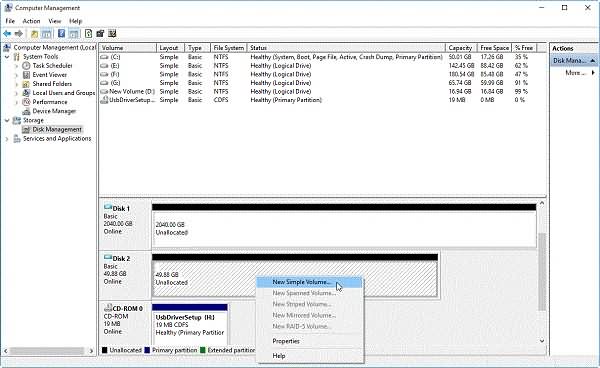Sort by the Capacity column header
This screenshot has height=368, width=600.
tap(461, 48)
